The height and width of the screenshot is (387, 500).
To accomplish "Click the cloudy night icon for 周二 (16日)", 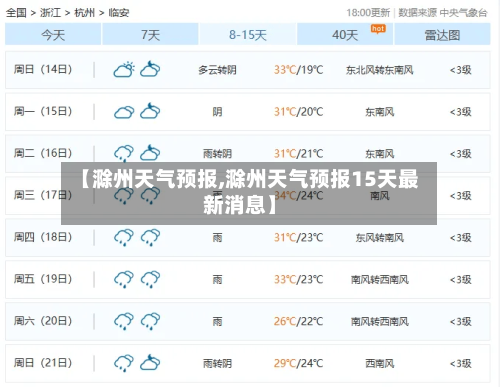I will click(x=150, y=153).
